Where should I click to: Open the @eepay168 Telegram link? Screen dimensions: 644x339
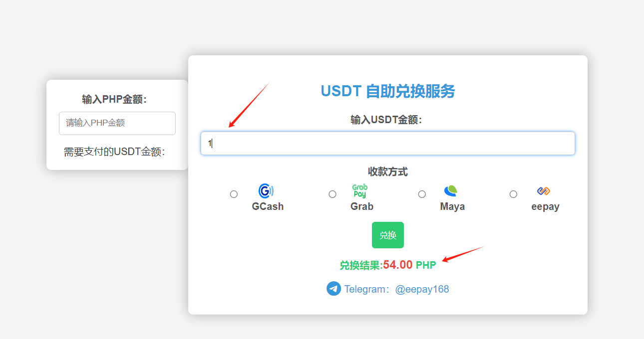click(x=422, y=289)
